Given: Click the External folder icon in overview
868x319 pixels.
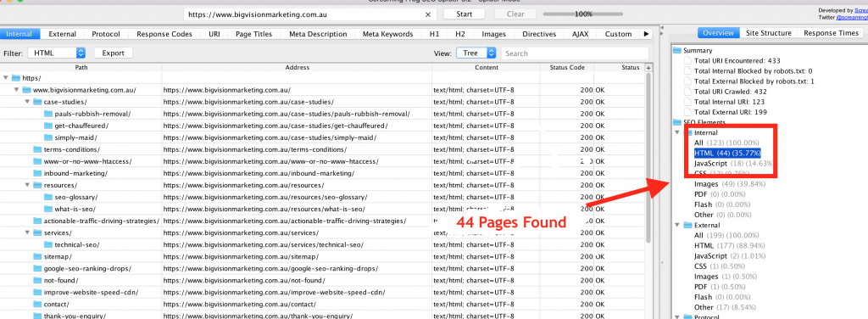Looking at the screenshot, I should pos(688,226).
